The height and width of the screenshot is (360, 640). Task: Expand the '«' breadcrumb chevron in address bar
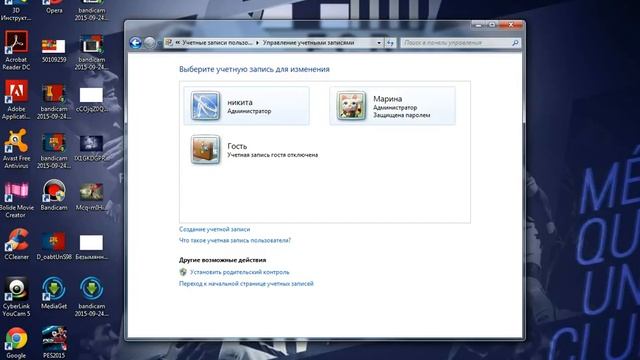tap(178, 42)
